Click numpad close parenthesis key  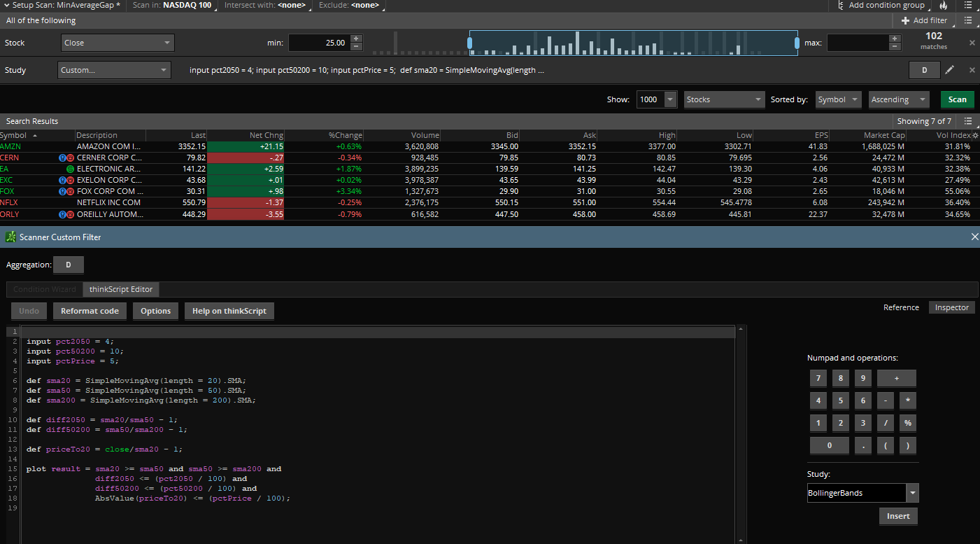point(908,446)
